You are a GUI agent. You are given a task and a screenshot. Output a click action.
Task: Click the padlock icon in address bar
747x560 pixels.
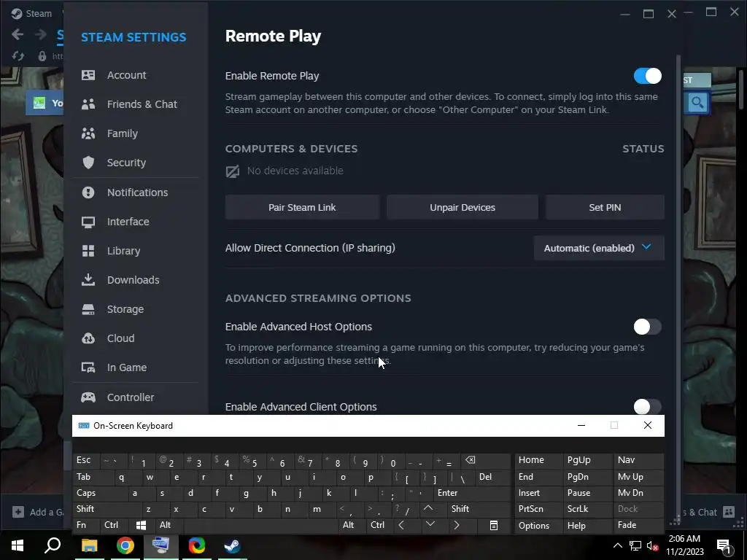point(42,56)
